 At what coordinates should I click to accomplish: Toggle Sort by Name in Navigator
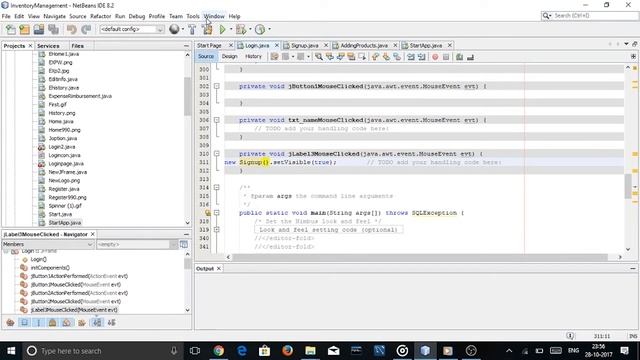point(97,323)
